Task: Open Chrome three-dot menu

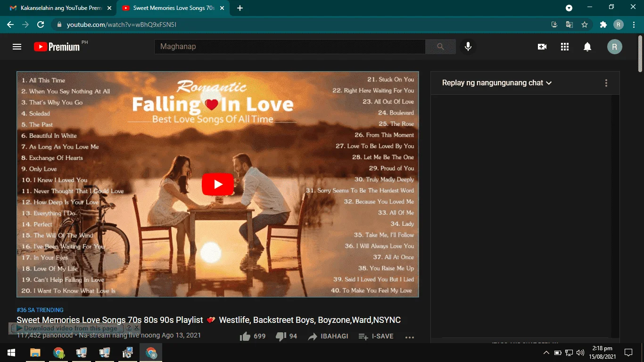Action: [x=634, y=25]
